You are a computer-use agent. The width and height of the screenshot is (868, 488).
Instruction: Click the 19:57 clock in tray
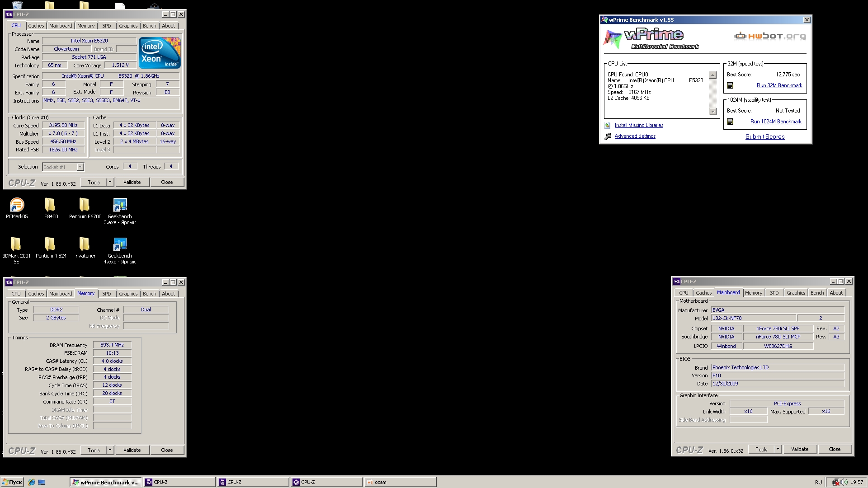857,482
